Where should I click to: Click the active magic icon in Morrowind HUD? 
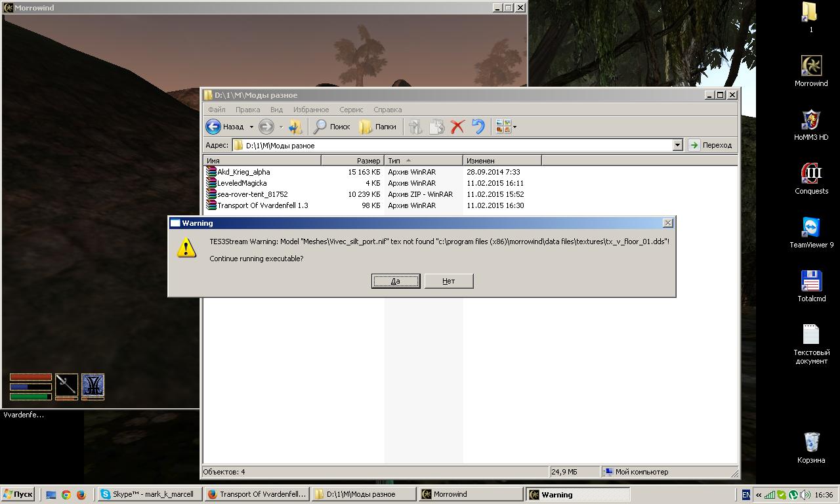93,385
